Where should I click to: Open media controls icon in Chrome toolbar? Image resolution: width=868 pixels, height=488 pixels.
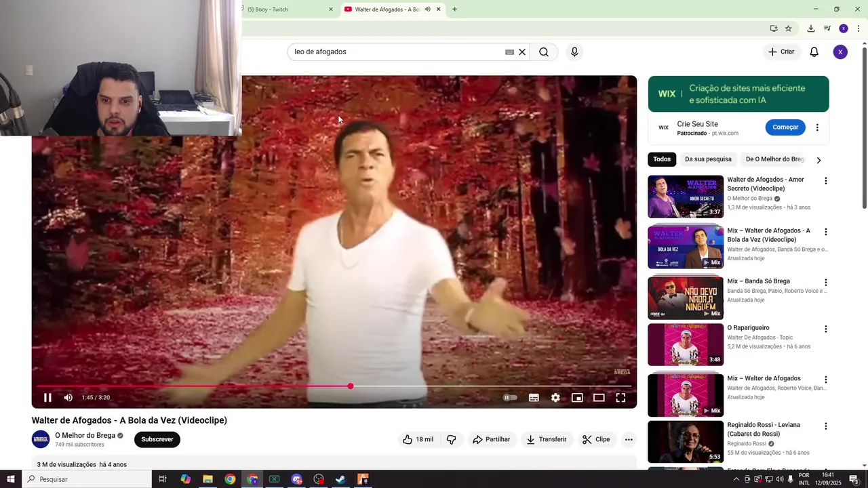tap(827, 28)
